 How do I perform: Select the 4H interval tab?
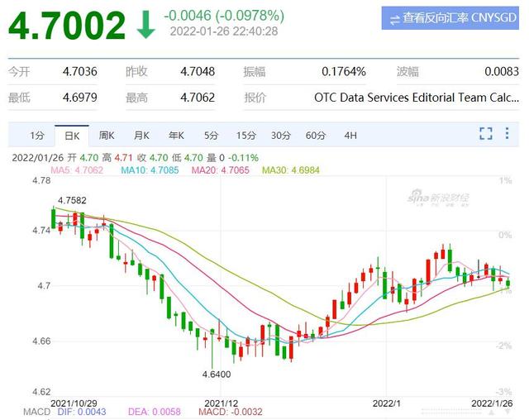(350, 135)
